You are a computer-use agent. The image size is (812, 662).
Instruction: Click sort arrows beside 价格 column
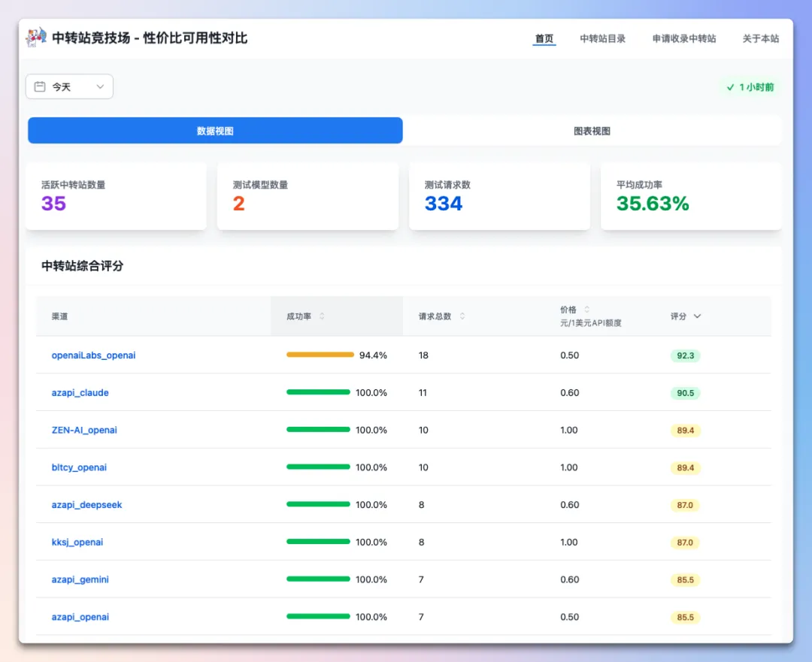click(x=586, y=310)
